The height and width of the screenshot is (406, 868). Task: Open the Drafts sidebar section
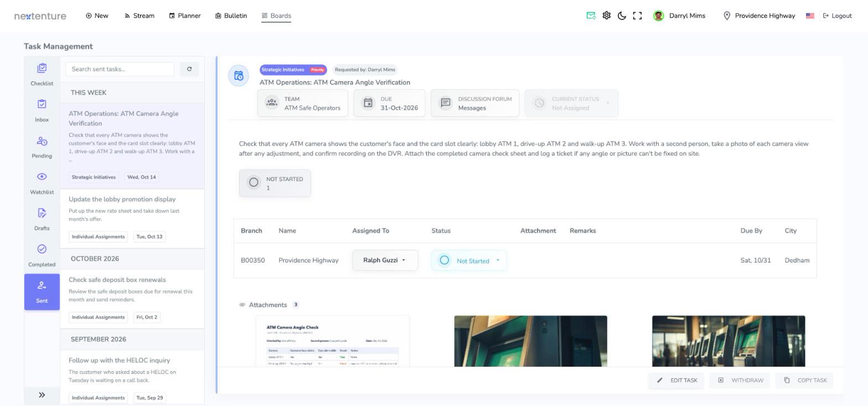pyautogui.click(x=42, y=220)
